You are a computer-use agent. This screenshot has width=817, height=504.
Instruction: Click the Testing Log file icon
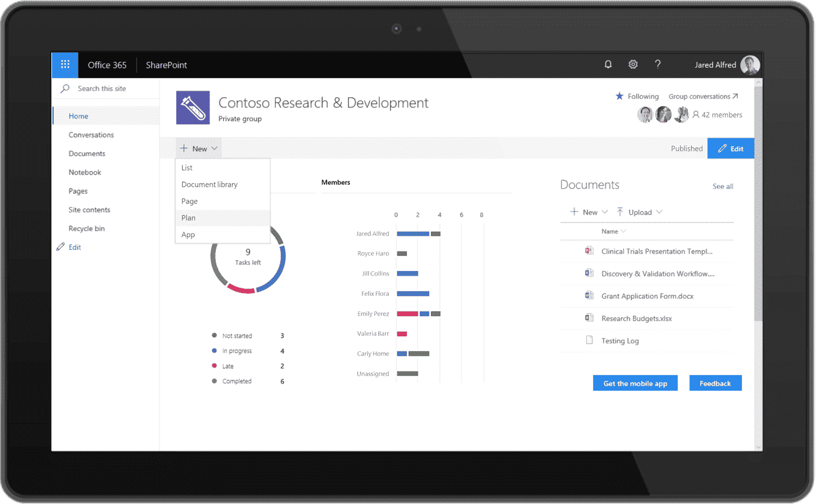coord(589,340)
